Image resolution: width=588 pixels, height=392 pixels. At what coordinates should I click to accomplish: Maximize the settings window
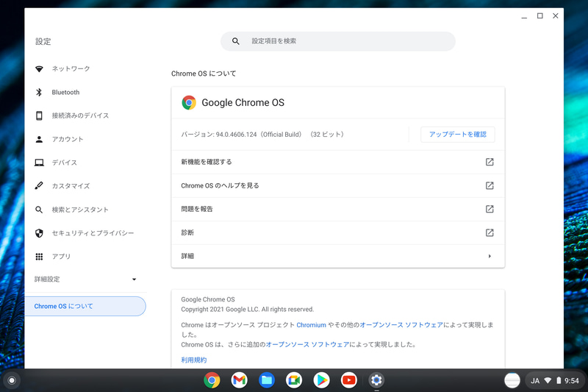pos(540,15)
